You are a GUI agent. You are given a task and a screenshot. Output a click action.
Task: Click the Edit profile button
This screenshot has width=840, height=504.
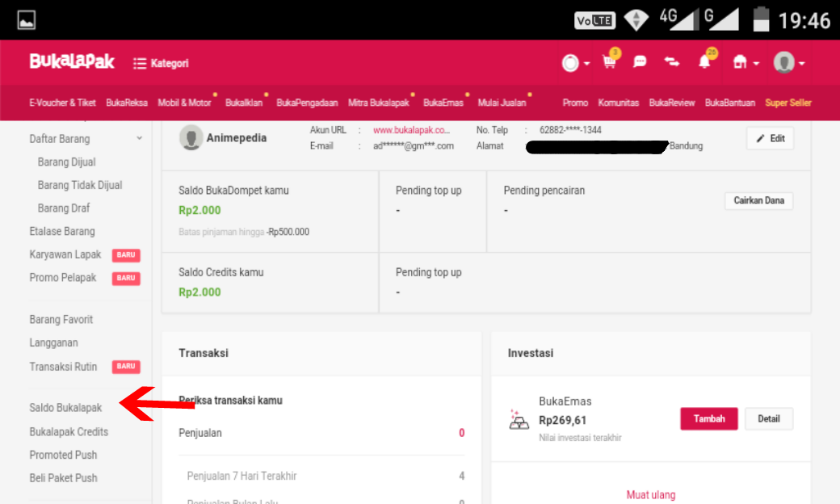(770, 138)
